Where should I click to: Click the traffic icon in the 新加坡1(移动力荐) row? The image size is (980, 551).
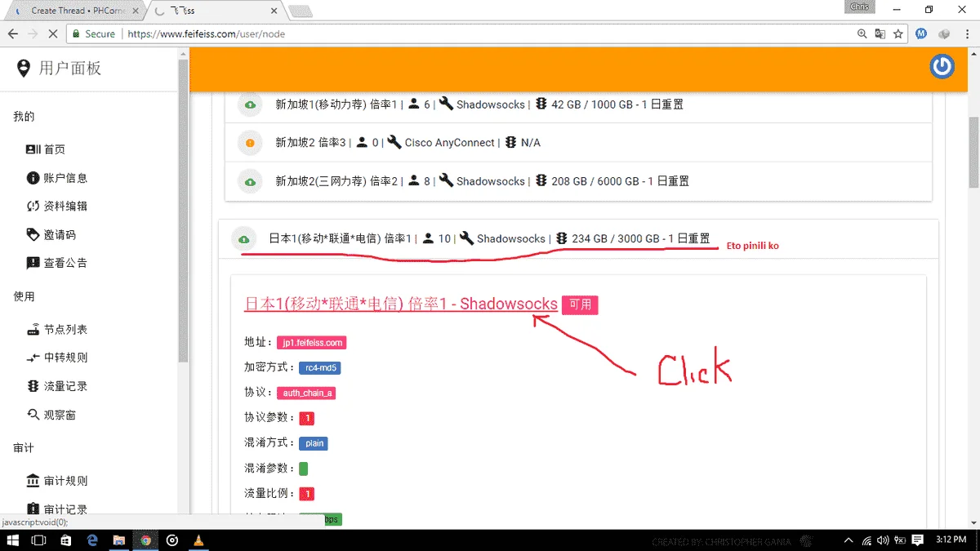click(541, 104)
